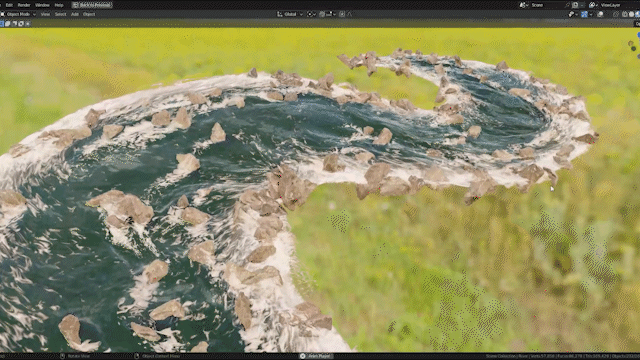Image resolution: width=640 pixels, height=360 pixels.
Task: Select the third select-mode icon
Action: (14, 24)
